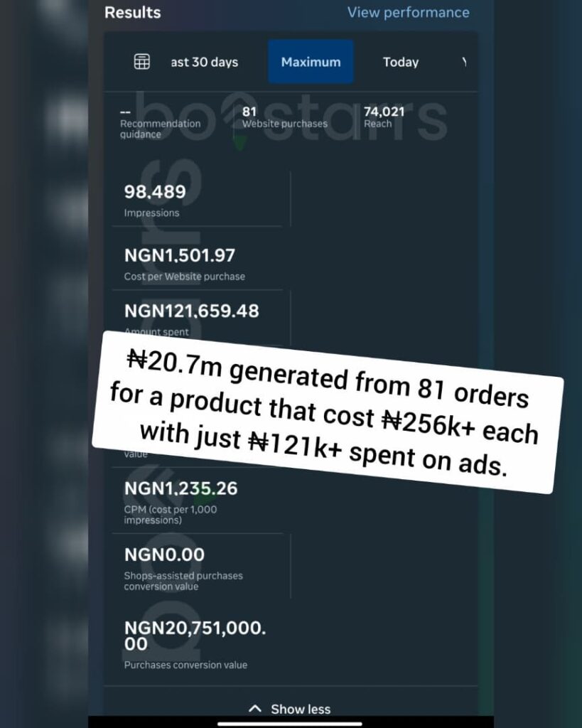Select the Today tab
The width and height of the screenshot is (582, 728).
tap(401, 62)
